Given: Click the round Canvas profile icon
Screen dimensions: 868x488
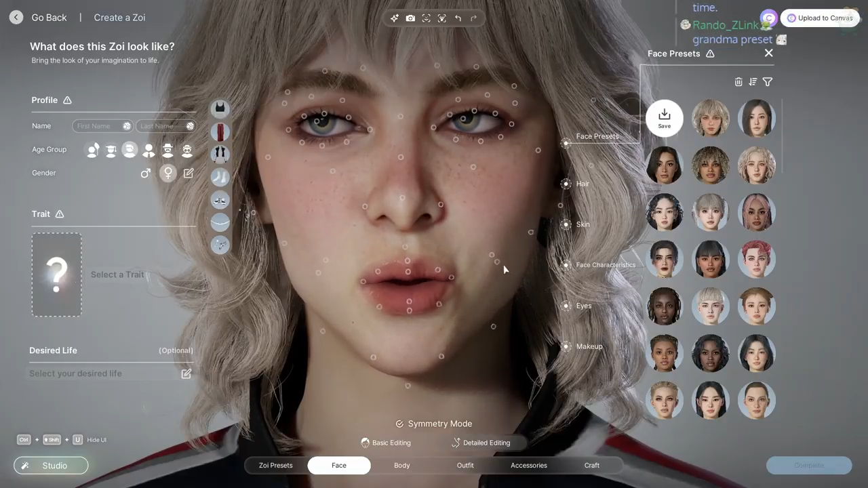Looking at the screenshot, I should point(768,18).
